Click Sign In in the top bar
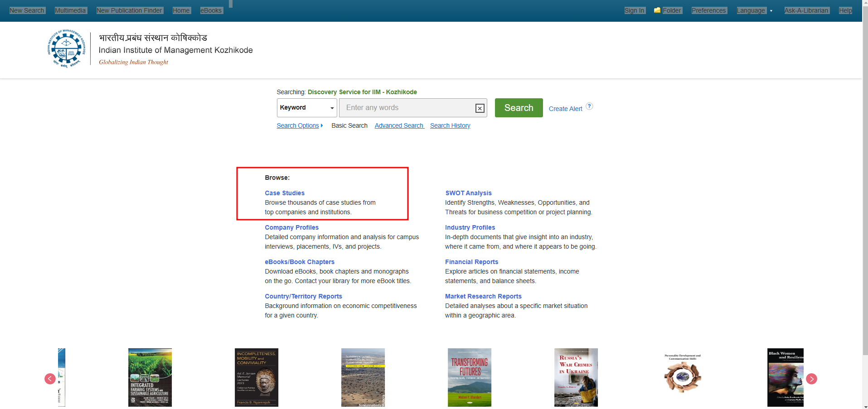Viewport: 868px width, 409px height. click(634, 10)
